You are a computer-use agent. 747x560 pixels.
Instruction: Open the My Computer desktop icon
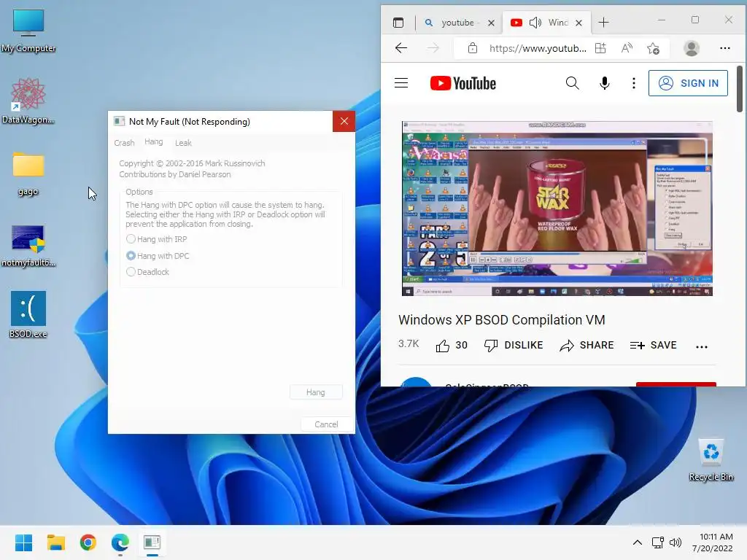(28, 30)
